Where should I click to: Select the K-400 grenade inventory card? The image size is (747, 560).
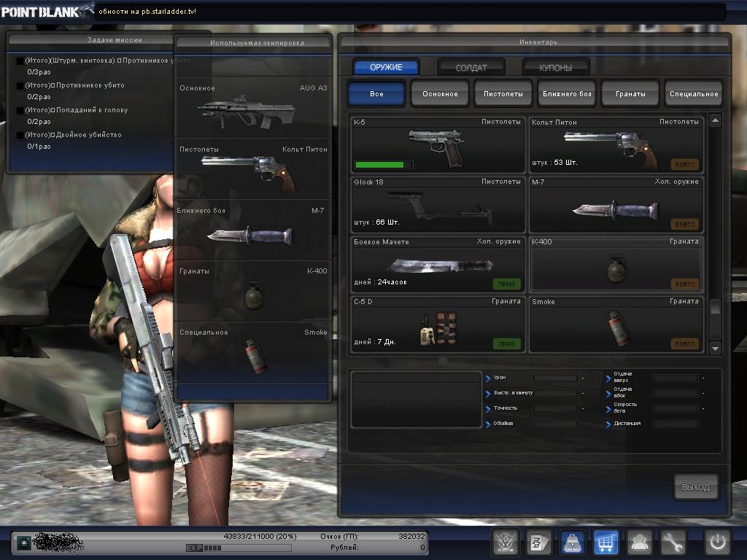click(616, 264)
